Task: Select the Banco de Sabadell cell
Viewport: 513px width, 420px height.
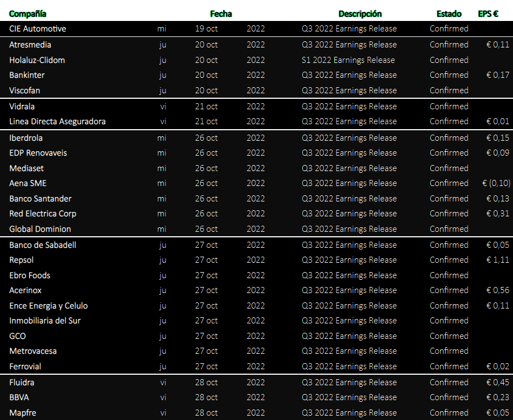Action: (42, 245)
